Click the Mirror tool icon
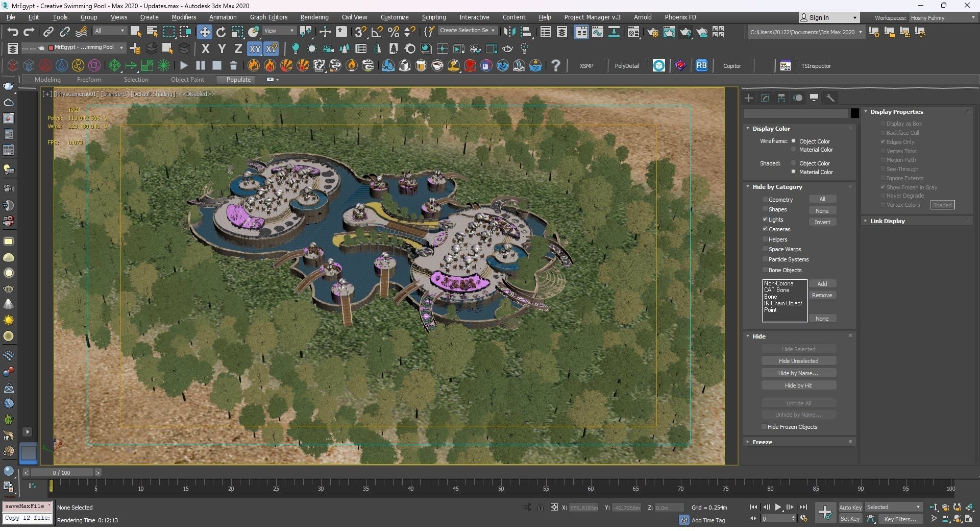 pos(509,32)
